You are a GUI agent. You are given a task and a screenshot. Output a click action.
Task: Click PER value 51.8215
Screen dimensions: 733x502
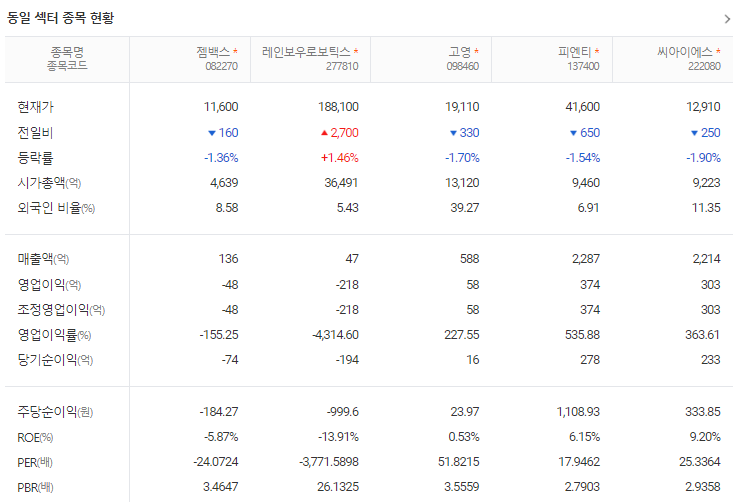pos(459,462)
